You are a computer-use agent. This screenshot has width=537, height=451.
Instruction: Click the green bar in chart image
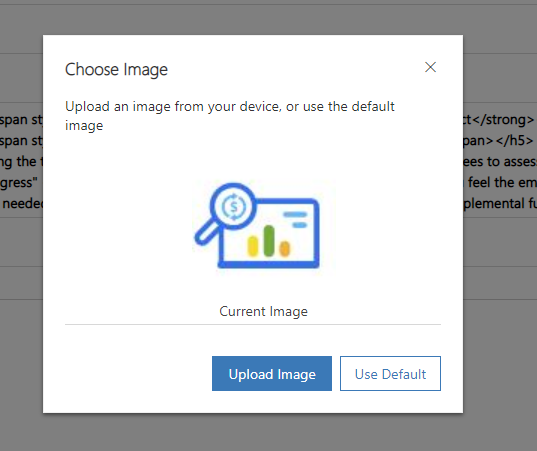(x=269, y=241)
